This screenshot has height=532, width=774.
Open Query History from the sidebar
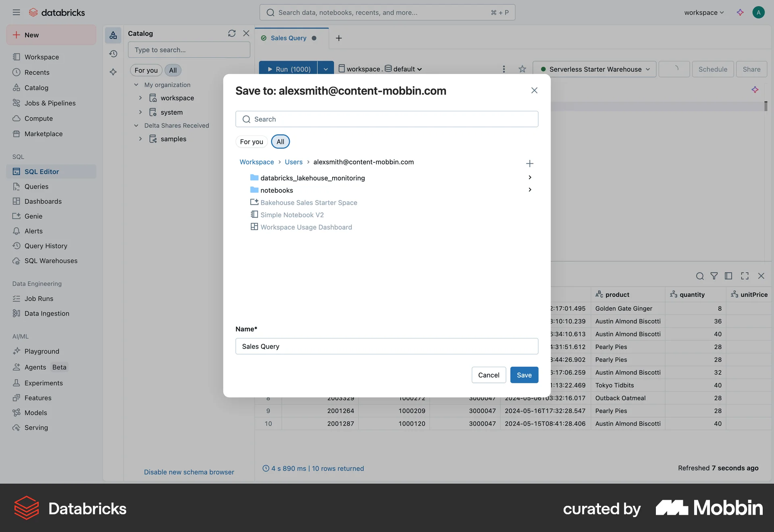[46, 246]
